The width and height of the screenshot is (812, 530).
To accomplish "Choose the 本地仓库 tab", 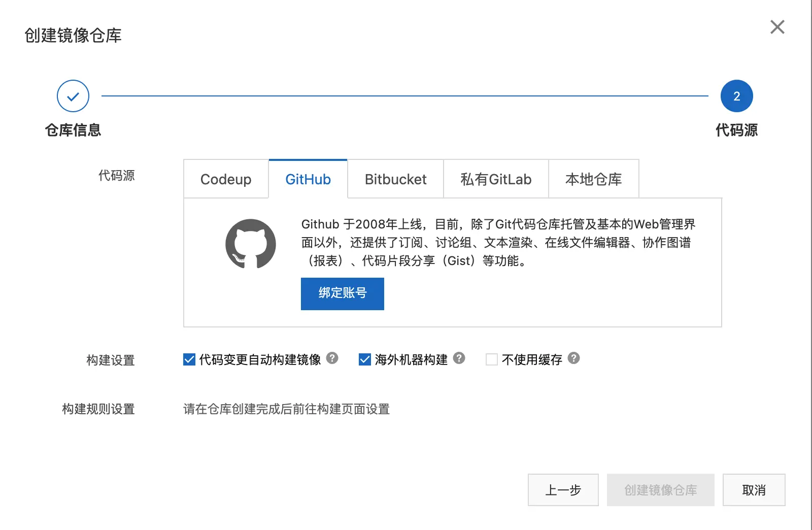I will 593,179.
